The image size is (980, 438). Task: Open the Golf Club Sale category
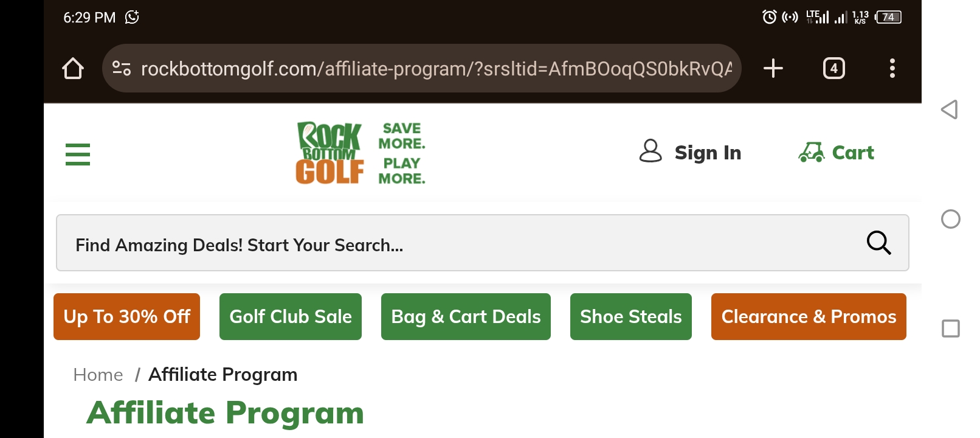[291, 316]
